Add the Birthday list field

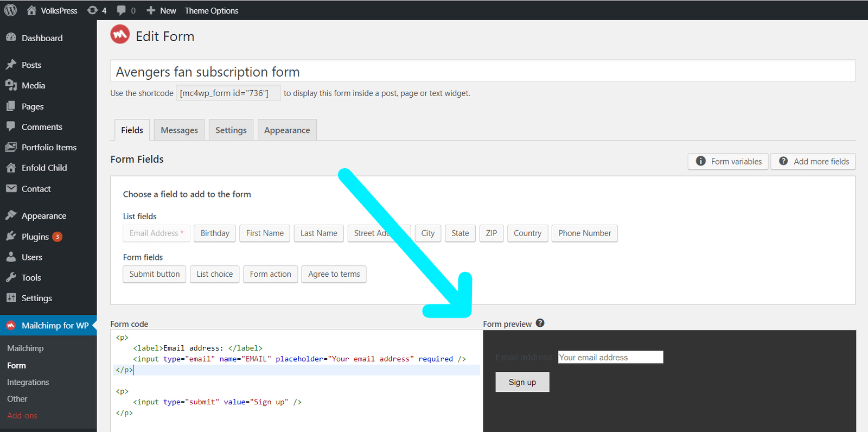point(215,233)
